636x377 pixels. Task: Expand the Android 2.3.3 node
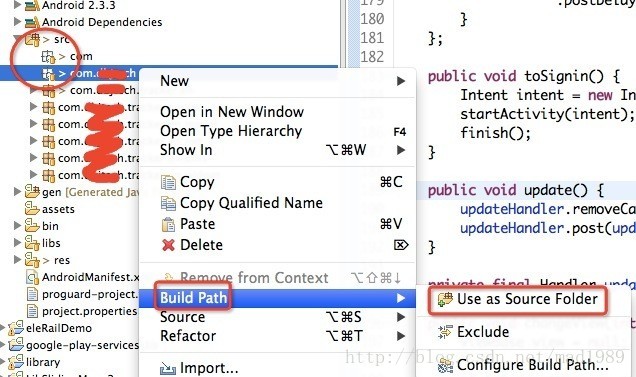[x=17, y=5]
